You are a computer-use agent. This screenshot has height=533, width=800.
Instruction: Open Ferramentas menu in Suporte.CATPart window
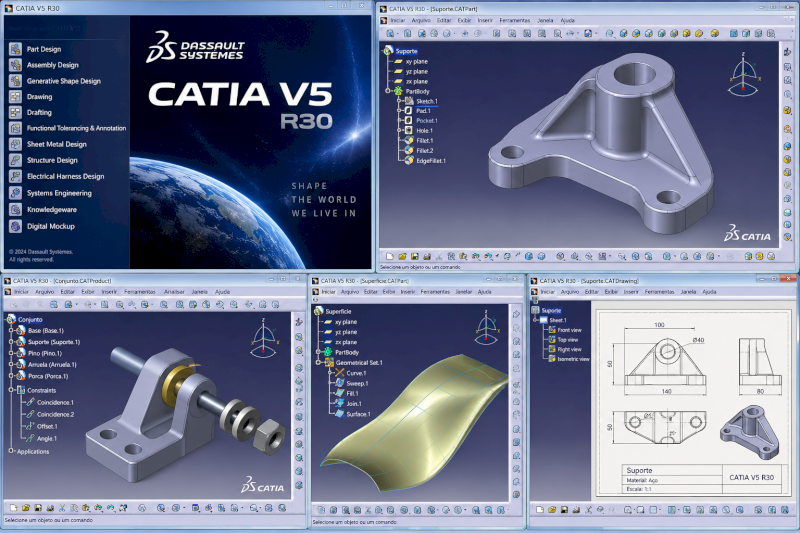click(x=515, y=20)
